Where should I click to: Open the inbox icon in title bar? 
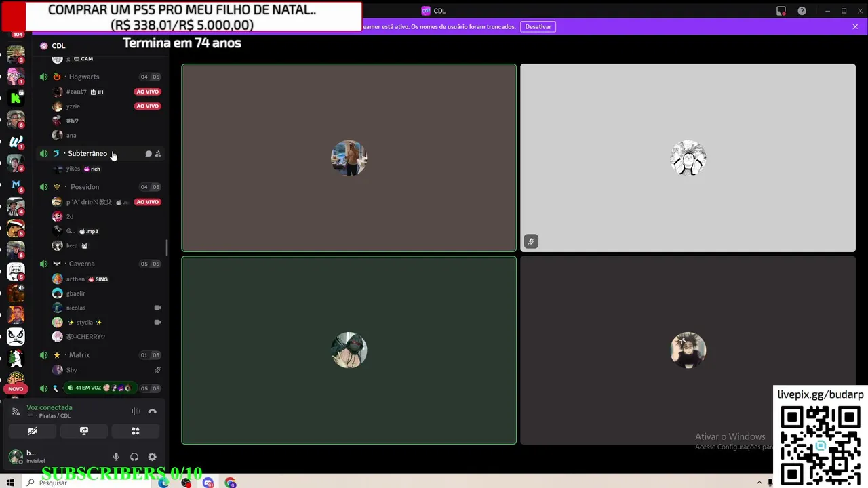[x=781, y=11]
